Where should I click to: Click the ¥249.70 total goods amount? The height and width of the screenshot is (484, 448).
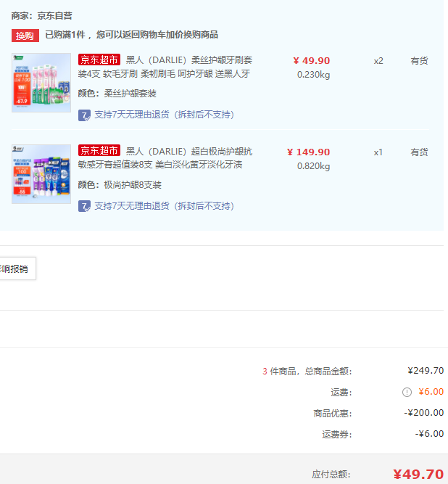(426, 370)
